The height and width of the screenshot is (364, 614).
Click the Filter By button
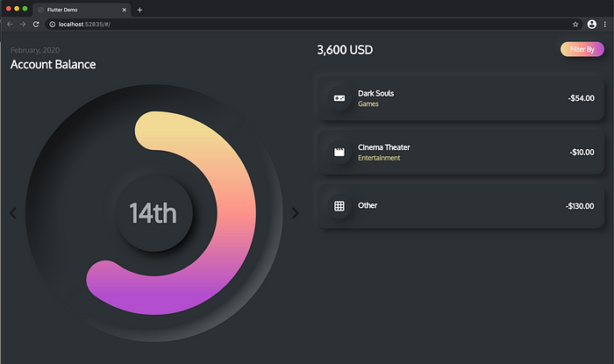(582, 49)
